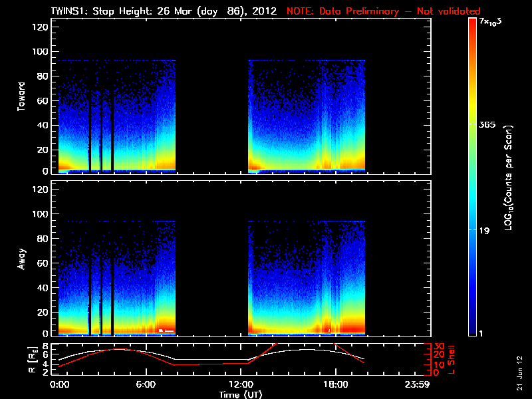This screenshot has height=399, width=532.
Task: Click the 0:00 time tick label
Action: coord(59,385)
